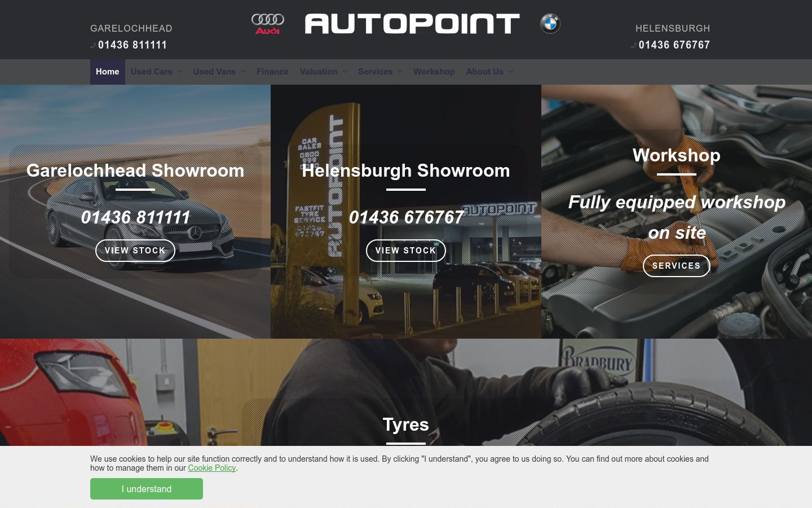Click the Autopoint header logo
The width and height of the screenshot is (812, 508).
click(412, 24)
